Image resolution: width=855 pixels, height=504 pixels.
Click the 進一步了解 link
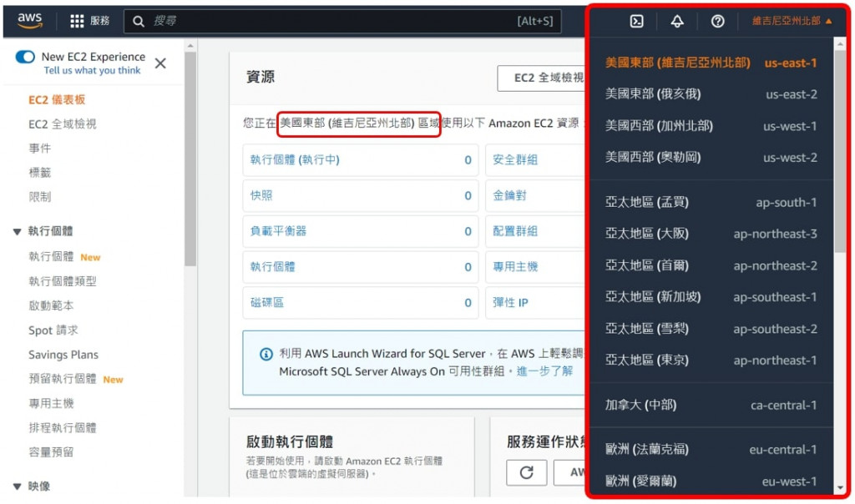pos(544,371)
